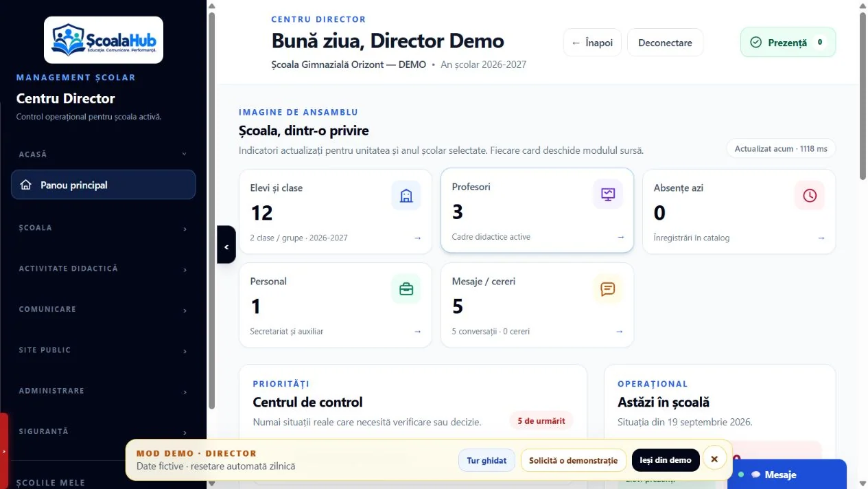This screenshot has height=489, width=868.
Task: Click the checkmark icon in Prezență button
Action: coord(756,42)
